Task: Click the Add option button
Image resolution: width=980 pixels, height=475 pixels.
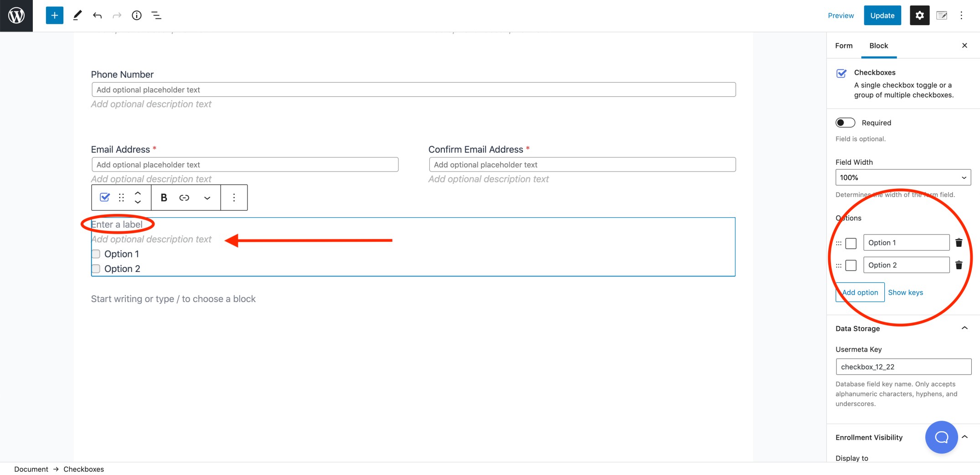Action: [x=860, y=292]
